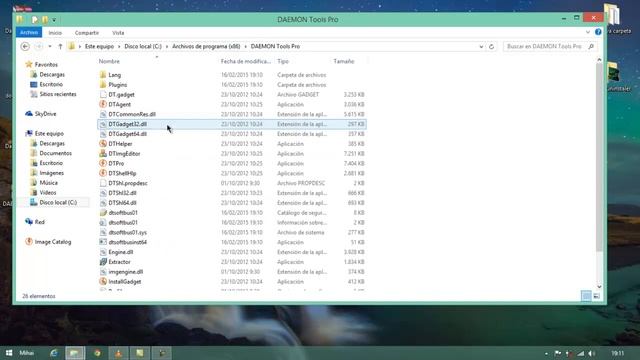This screenshot has width=640, height=360.
Task: Select the DTHelper application icon
Action: (103, 144)
